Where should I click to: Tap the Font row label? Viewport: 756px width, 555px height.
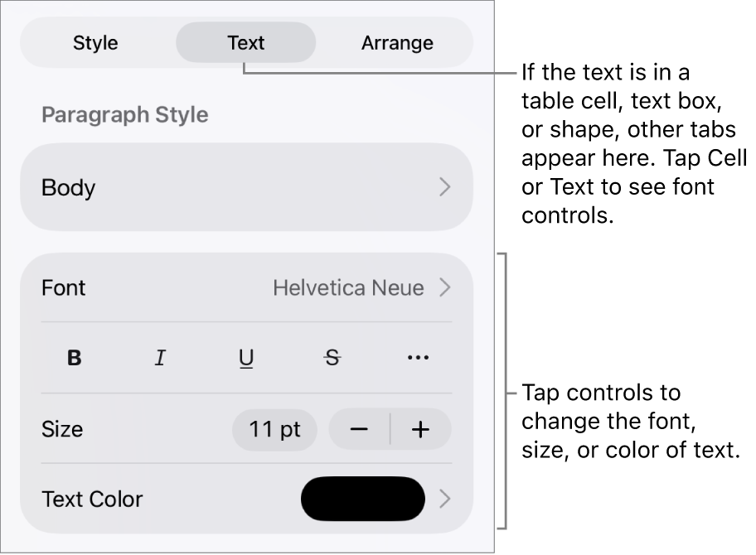(63, 287)
